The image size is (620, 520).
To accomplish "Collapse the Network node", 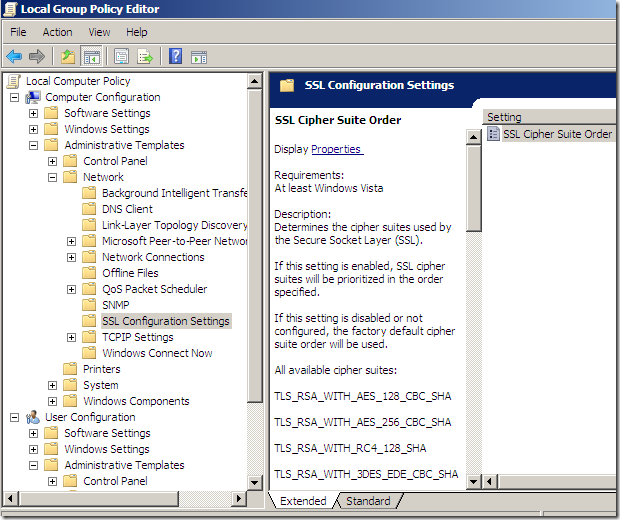I will 53,178.
